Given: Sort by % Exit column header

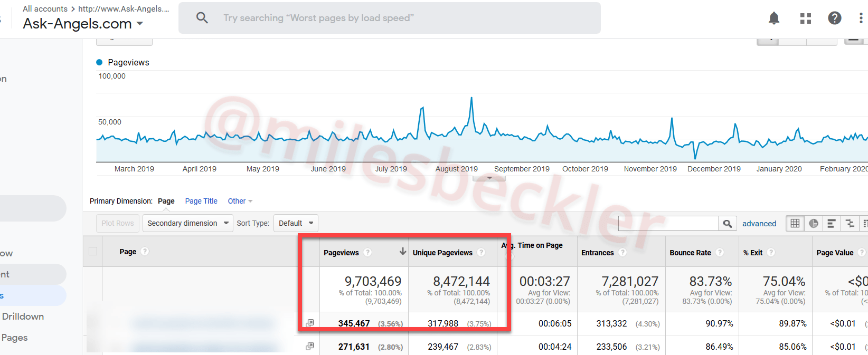Looking at the screenshot, I should (x=753, y=253).
